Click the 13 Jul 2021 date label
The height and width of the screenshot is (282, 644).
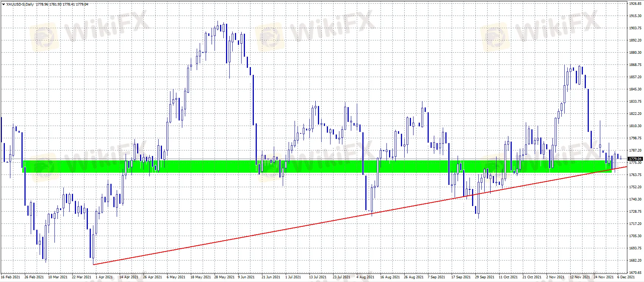pos(318,277)
